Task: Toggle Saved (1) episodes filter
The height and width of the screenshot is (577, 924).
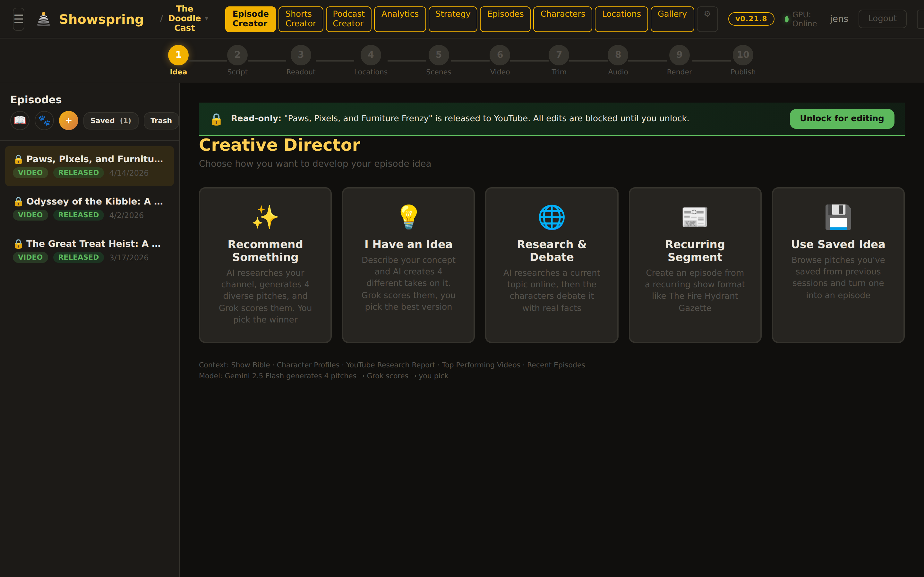Action: tap(111, 121)
